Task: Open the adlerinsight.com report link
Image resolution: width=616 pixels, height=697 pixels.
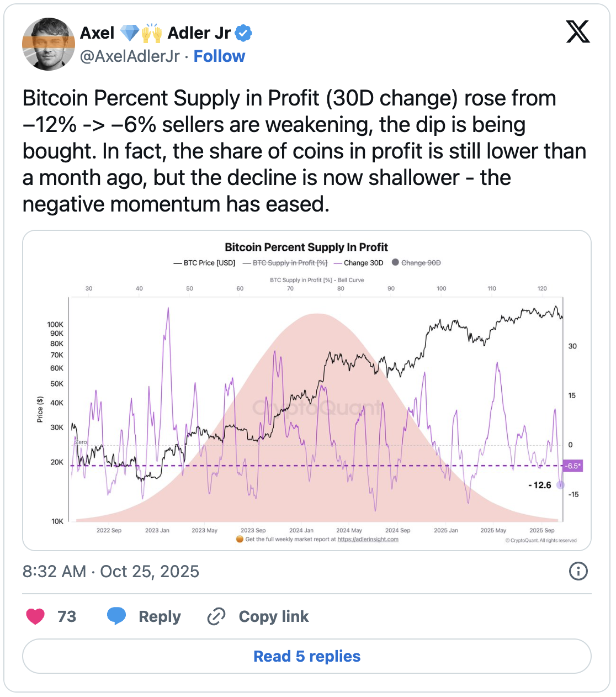Action: (368, 539)
